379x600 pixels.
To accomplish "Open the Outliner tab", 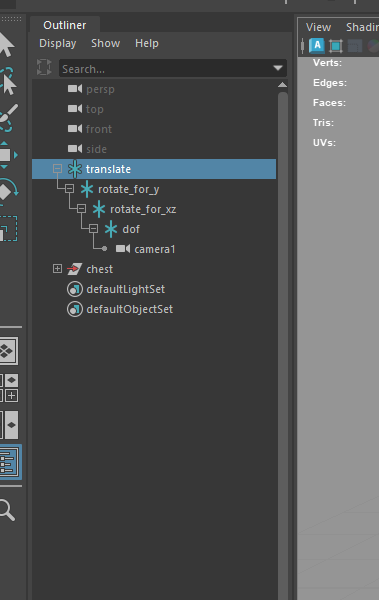I will [x=64, y=25].
